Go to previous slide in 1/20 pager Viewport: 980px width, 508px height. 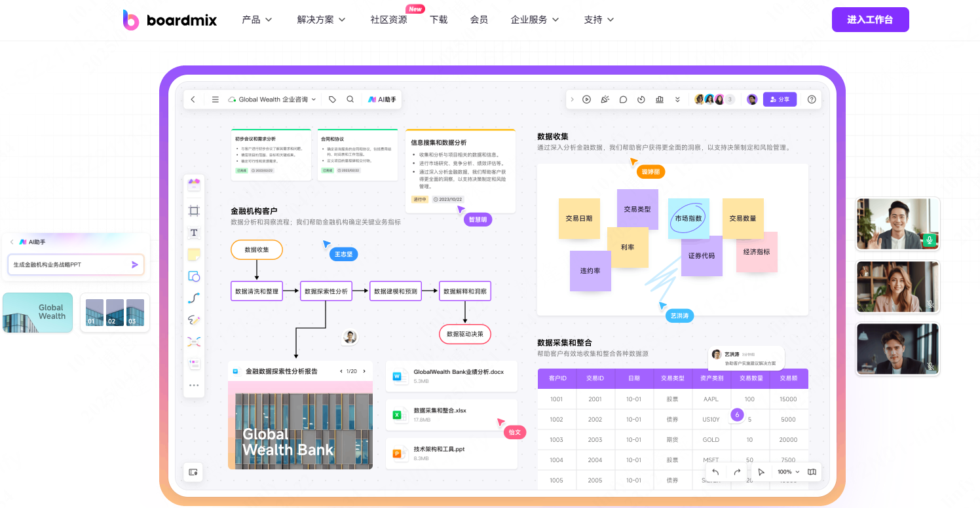coord(341,371)
